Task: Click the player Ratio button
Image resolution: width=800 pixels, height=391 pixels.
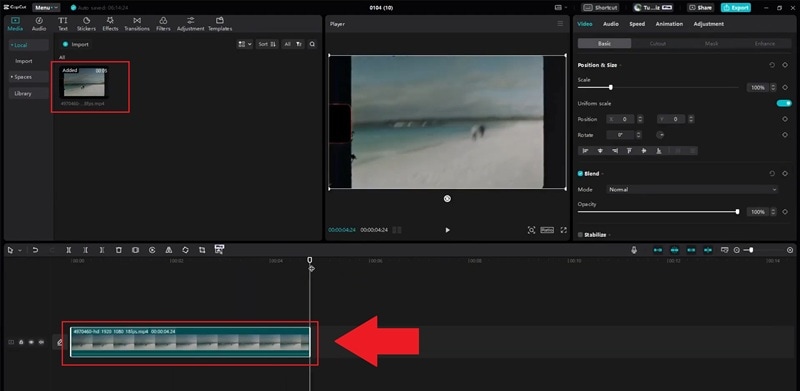Action: [x=547, y=230]
